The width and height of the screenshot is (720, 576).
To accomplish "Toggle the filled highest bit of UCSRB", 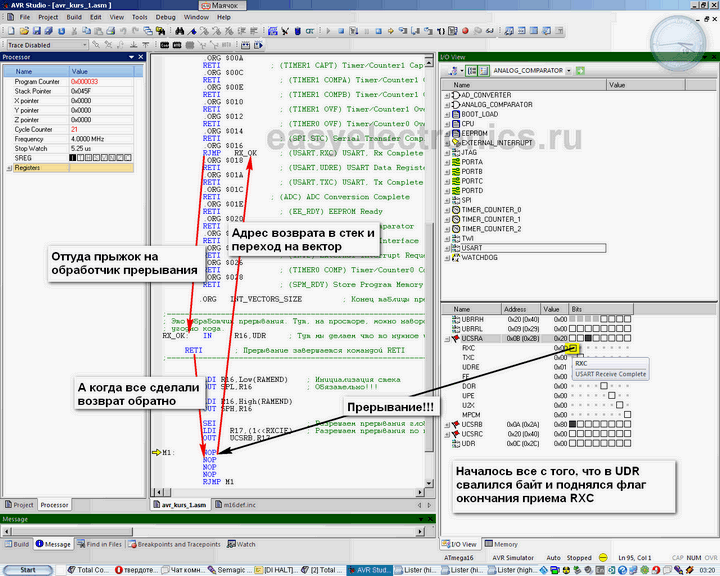I will 573,424.
